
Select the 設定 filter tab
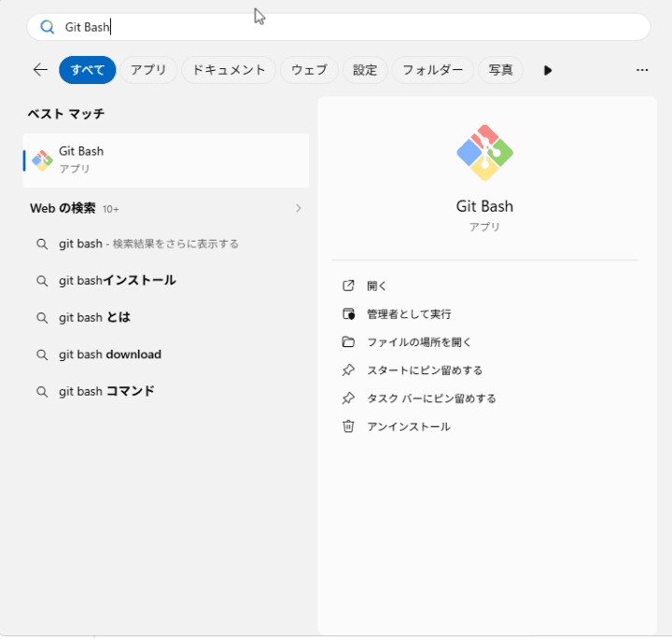[x=365, y=70]
